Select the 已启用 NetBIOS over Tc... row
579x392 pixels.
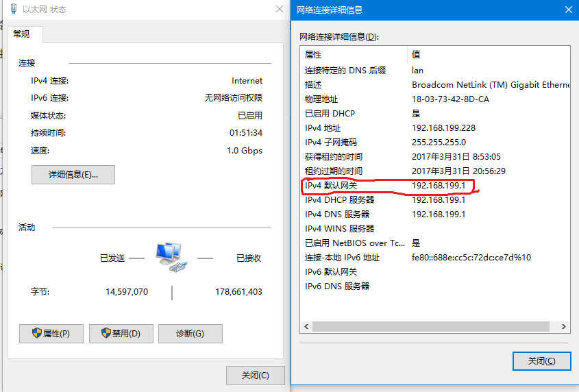(x=435, y=243)
